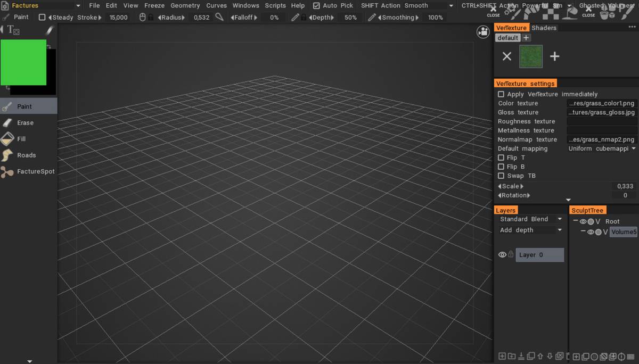This screenshot has height=364, width=639.
Task: Pick the green foreground color swatch
Action: [23, 62]
